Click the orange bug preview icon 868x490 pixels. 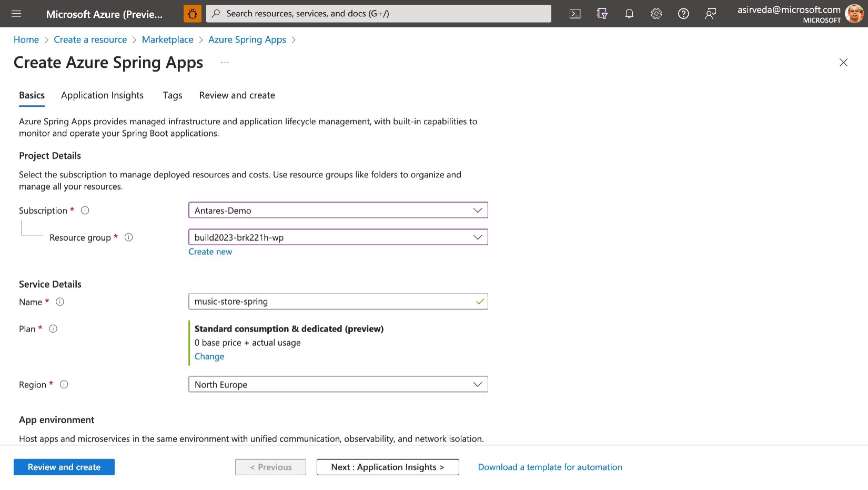pyautogui.click(x=193, y=14)
